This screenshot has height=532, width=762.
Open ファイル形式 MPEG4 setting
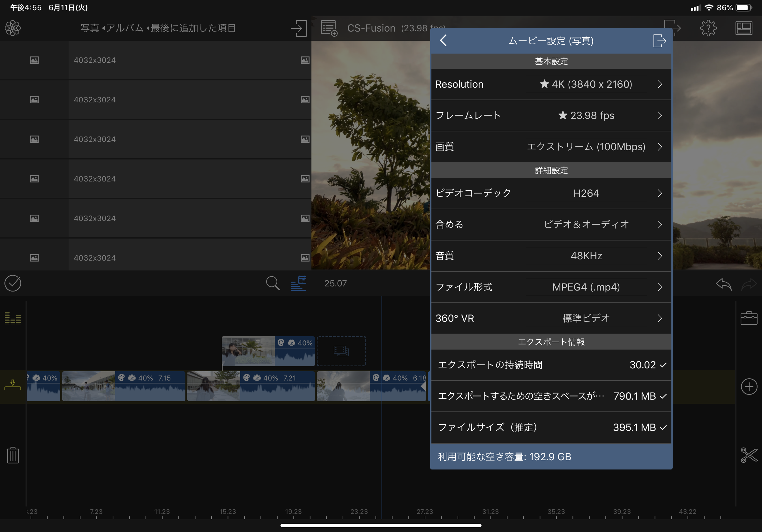[551, 287]
